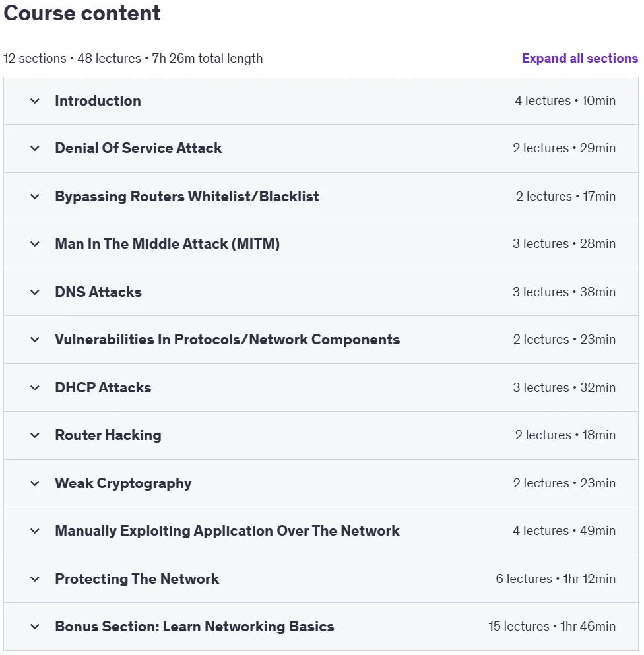Expand Denial Of Service Attack chevron
Viewport: 644px width, 655px height.
tap(35, 148)
